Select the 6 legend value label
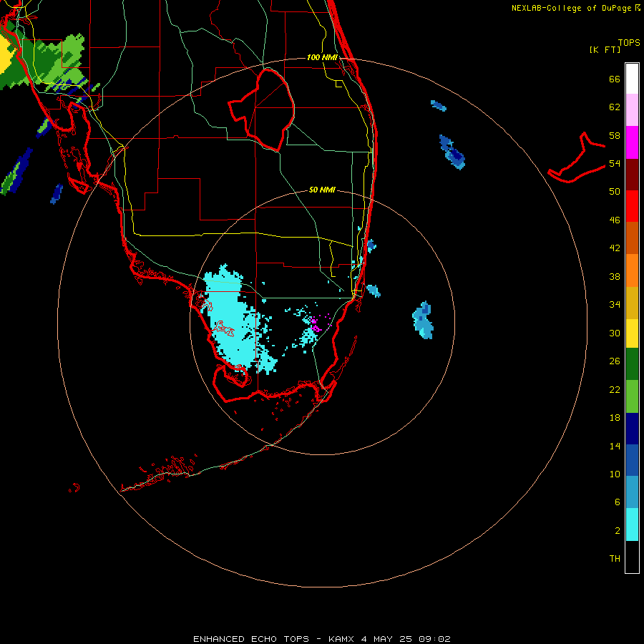Viewport: 644px width, 644px height. (618, 502)
